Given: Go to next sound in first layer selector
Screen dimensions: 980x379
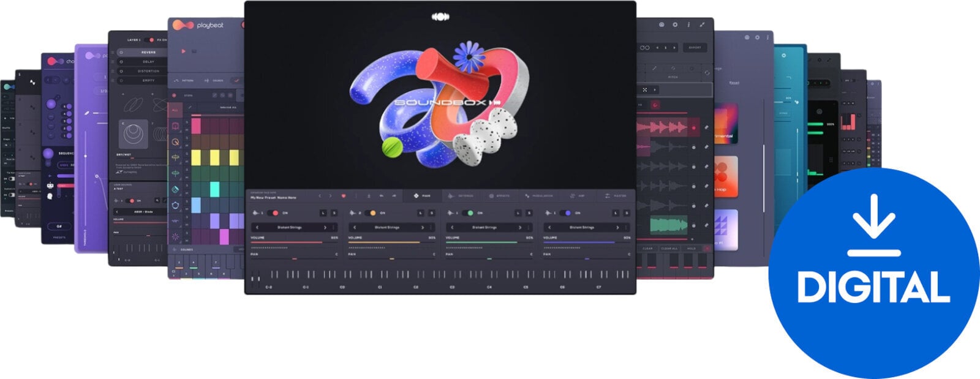Looking at the screenshot, I should 325,227.
